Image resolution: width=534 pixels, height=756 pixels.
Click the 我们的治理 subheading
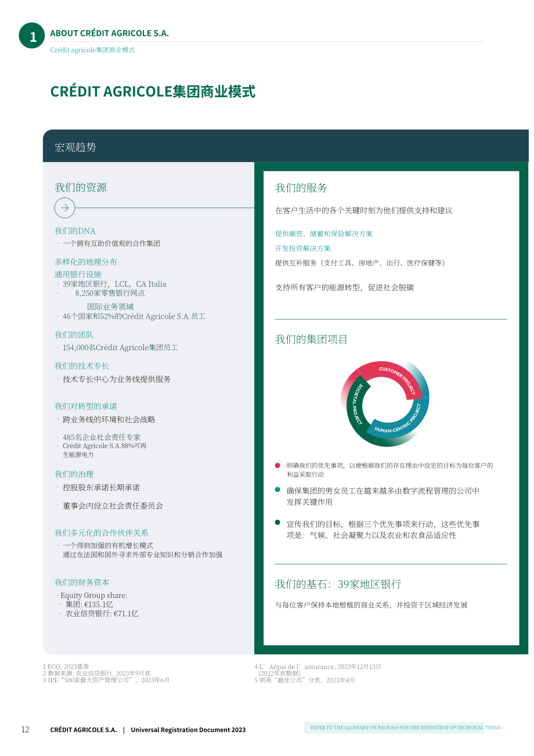[x=74, y=474]
